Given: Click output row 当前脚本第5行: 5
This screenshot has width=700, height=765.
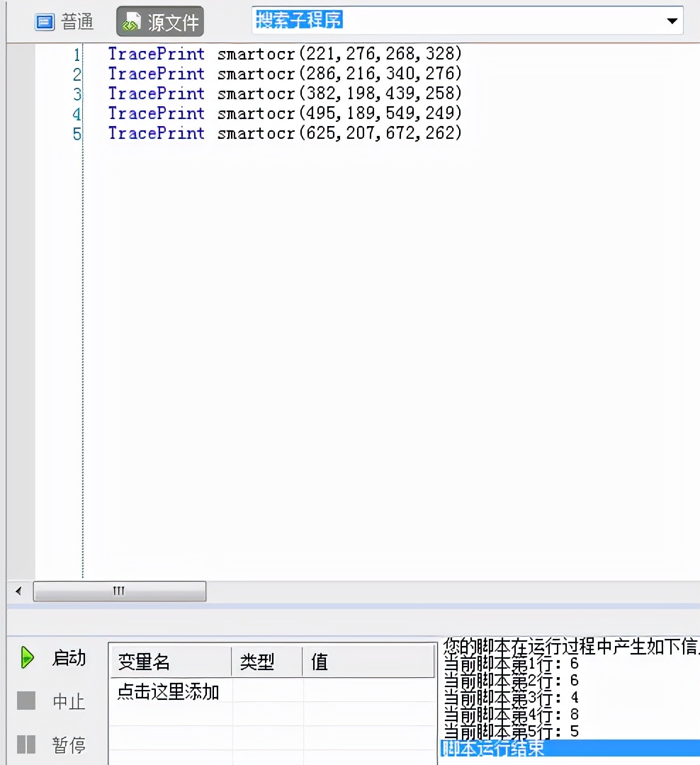Looking at the screenshot, I should coord(511,731).
